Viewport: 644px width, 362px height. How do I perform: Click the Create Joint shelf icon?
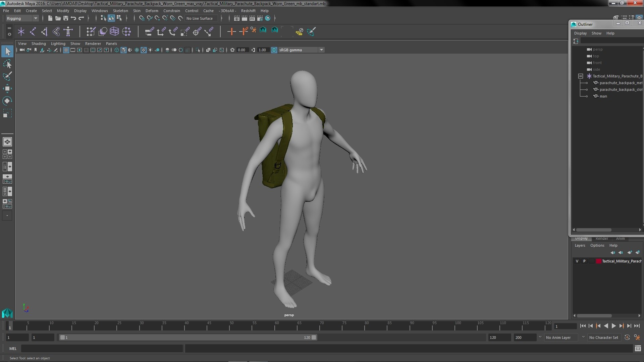[33, 32]
